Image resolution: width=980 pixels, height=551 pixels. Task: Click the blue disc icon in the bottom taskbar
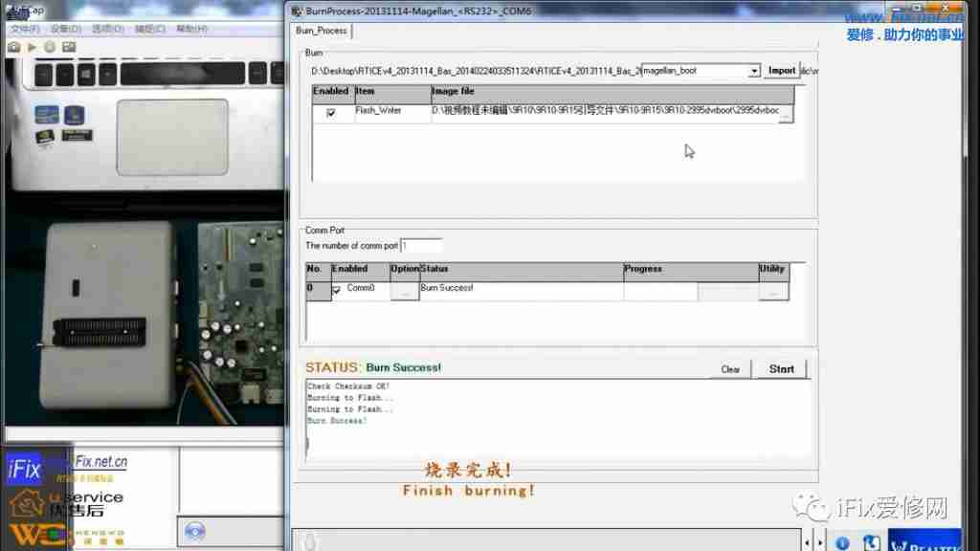coord(195,531)
